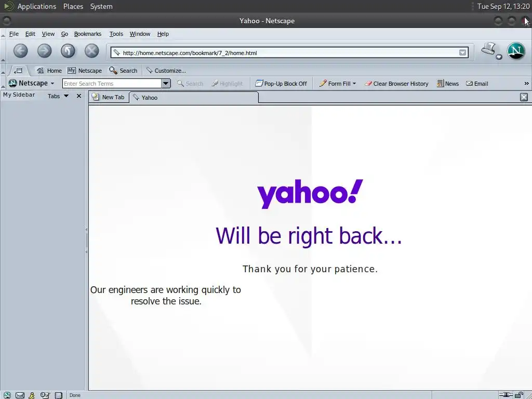This screenshot has height=399, width=532.
Task: Reload the page with the Reload button
Action: point(68,51)
